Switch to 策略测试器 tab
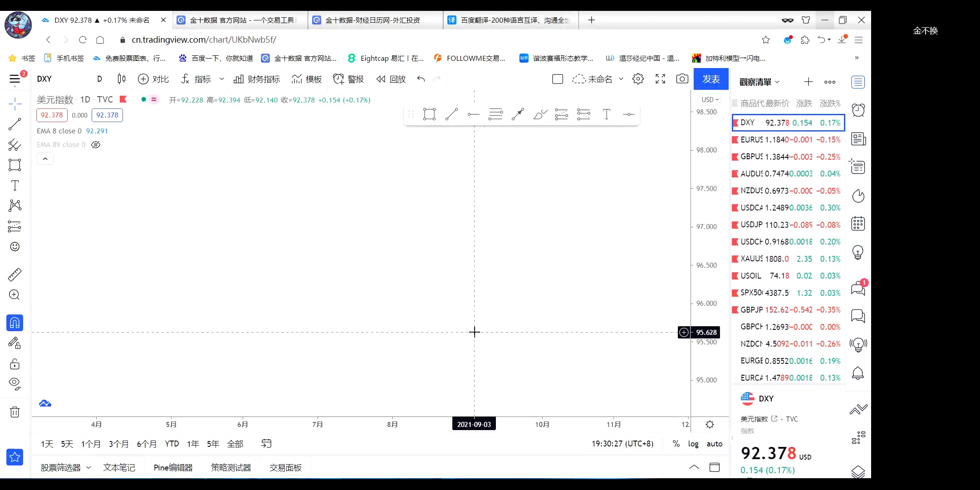The width and height of the screenshot is (980, 490). tap(231, 467)
